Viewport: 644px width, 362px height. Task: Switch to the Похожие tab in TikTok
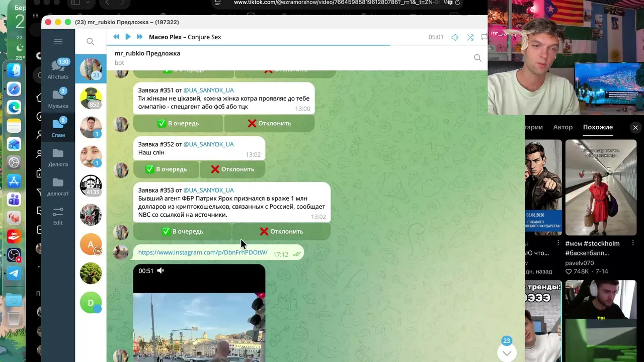(x=598, y=127)
